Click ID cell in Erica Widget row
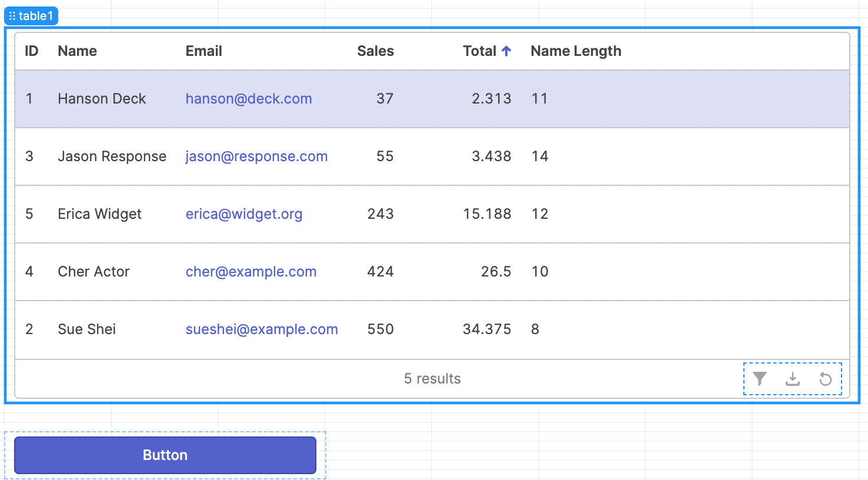Viewport: 868px width, 480px height. 29,214
